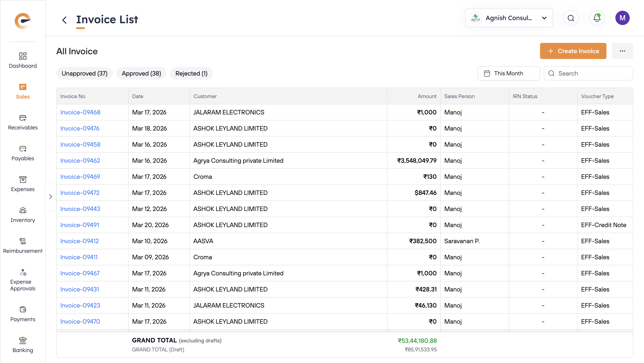Expand the collapsed sidebar chevron

pos(51,197)
